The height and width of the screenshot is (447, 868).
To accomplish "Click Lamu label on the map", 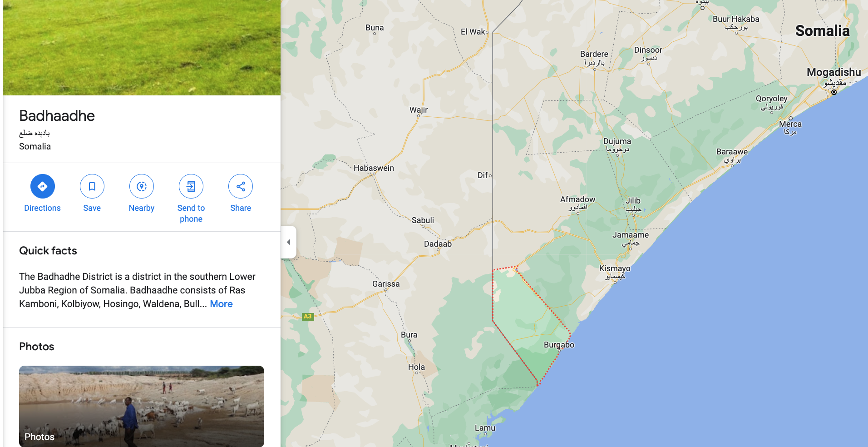I will click(x=485, y=428).
